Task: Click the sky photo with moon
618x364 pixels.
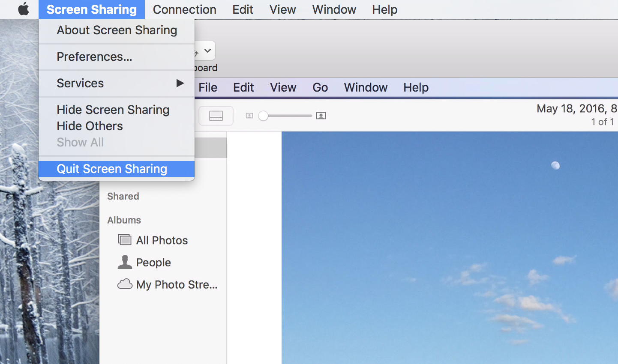Action: (x=450, y=248)
